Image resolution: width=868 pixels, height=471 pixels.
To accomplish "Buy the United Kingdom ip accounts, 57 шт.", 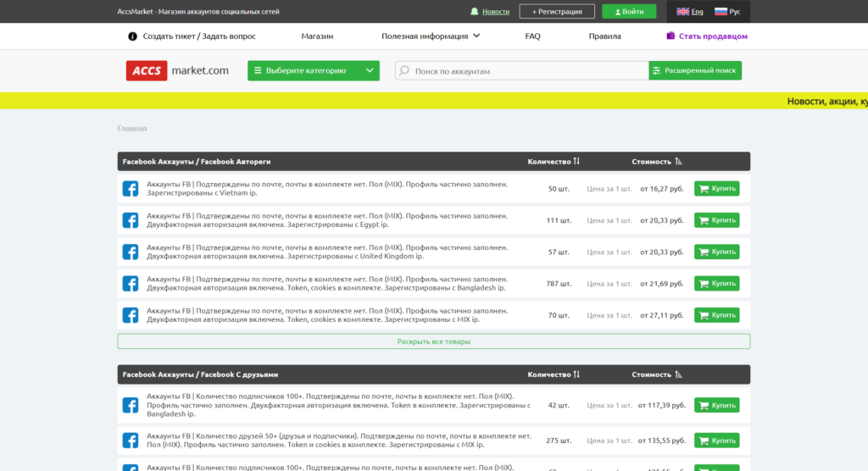I will pos(717,252).
